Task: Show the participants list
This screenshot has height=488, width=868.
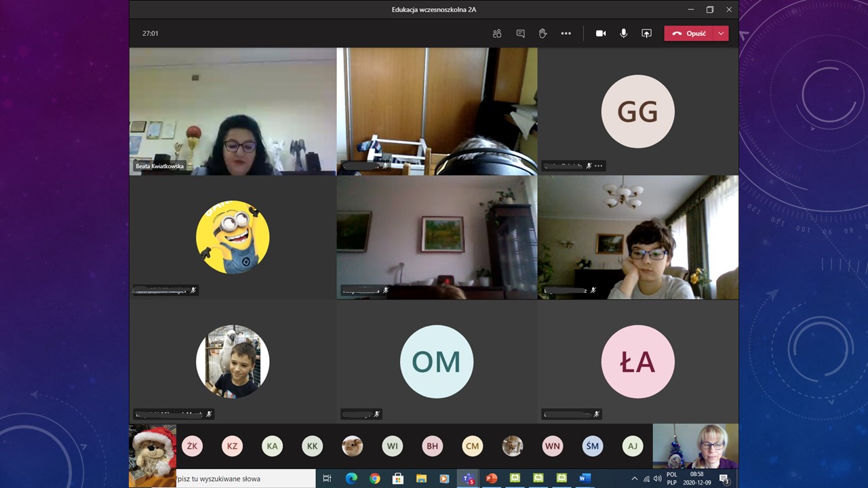Action: point(497,33)
